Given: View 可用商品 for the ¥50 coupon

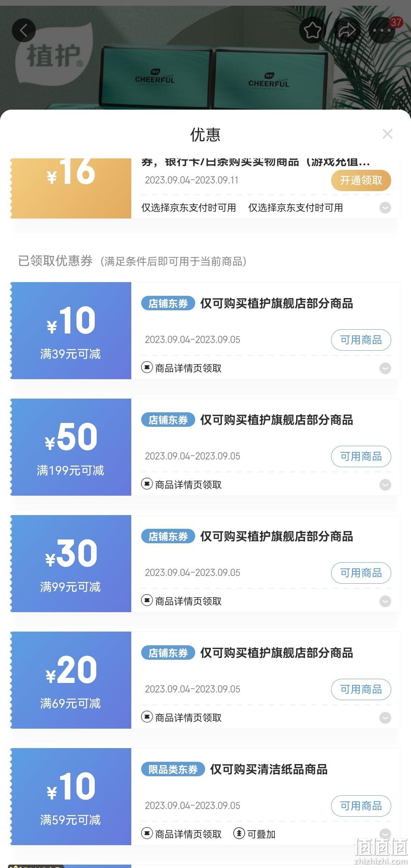Looking at the screenshot, I should click(361, 456).
